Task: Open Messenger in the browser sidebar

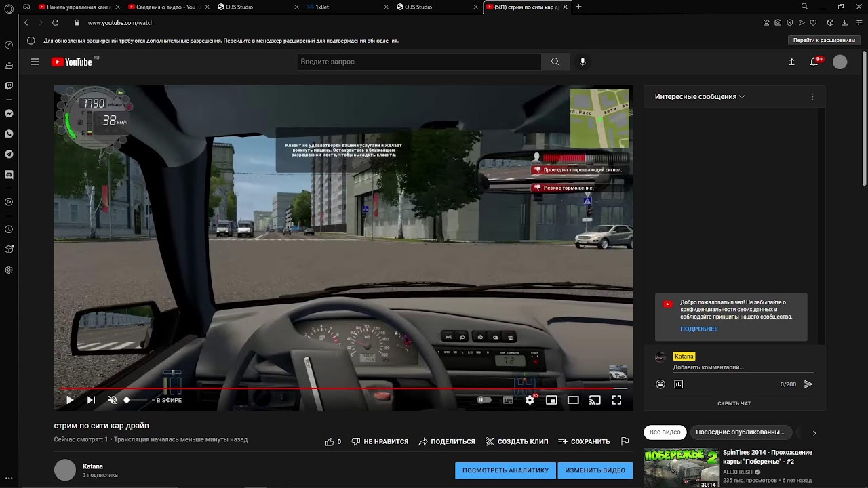Action: click(9, 113)
